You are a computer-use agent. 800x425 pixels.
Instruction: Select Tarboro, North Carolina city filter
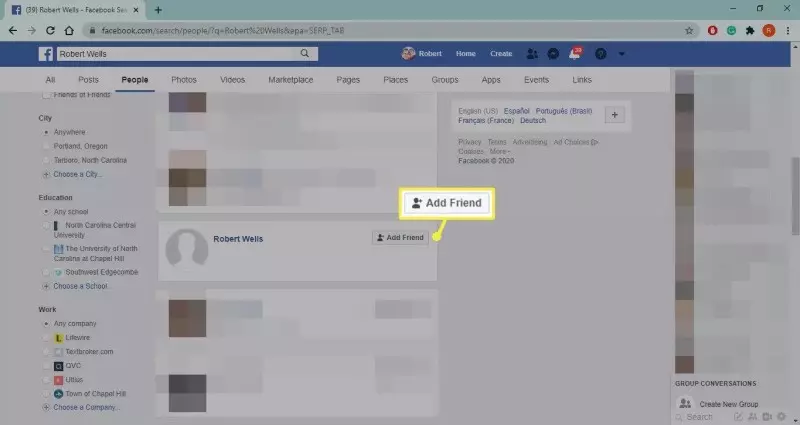pyautogui.click(x=46, y=160)
